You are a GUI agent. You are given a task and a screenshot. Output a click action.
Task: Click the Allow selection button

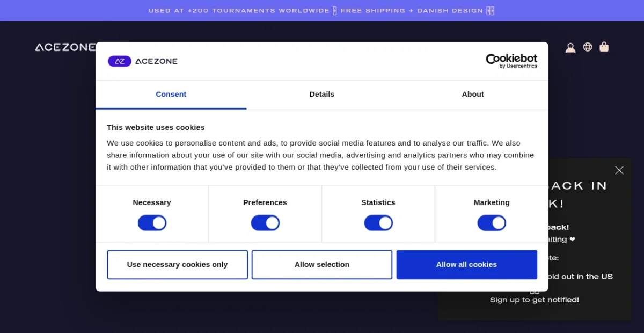(322, 264)
